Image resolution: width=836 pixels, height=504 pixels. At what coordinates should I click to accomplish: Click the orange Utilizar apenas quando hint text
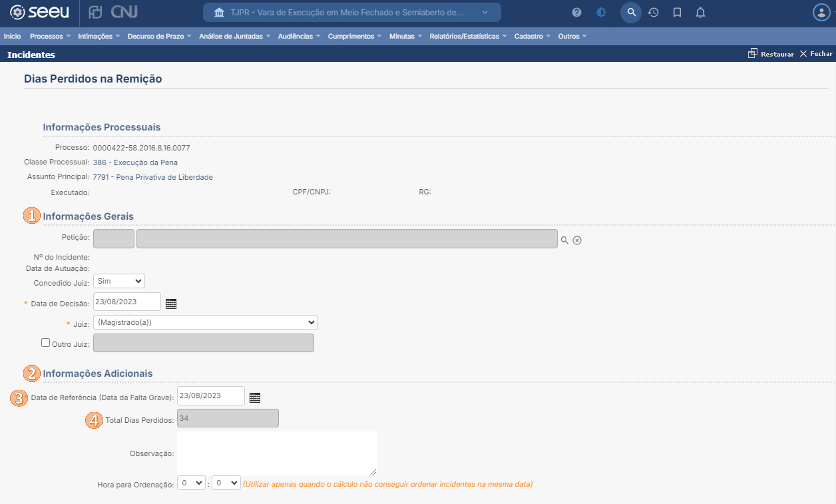(388, 484)
